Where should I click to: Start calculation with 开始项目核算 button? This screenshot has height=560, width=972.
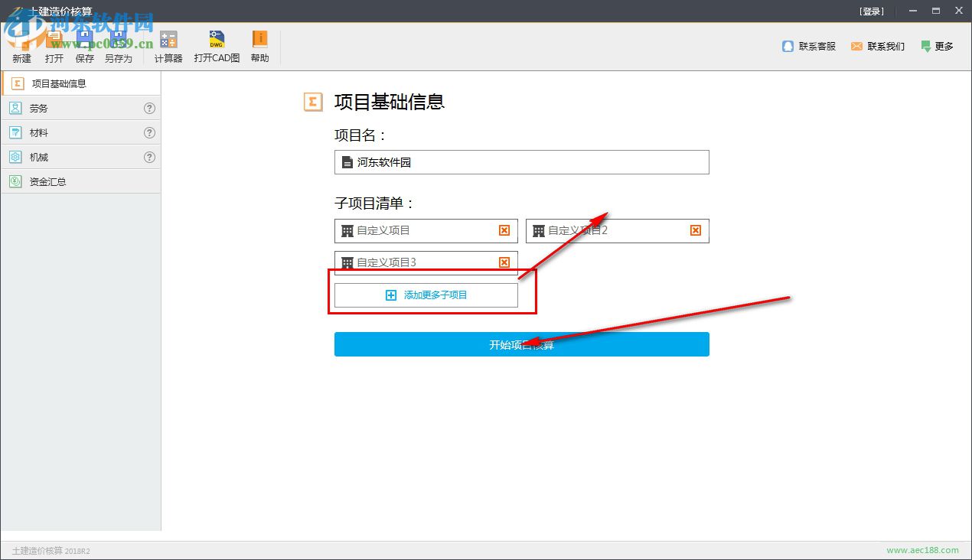[x=522, y=344]
